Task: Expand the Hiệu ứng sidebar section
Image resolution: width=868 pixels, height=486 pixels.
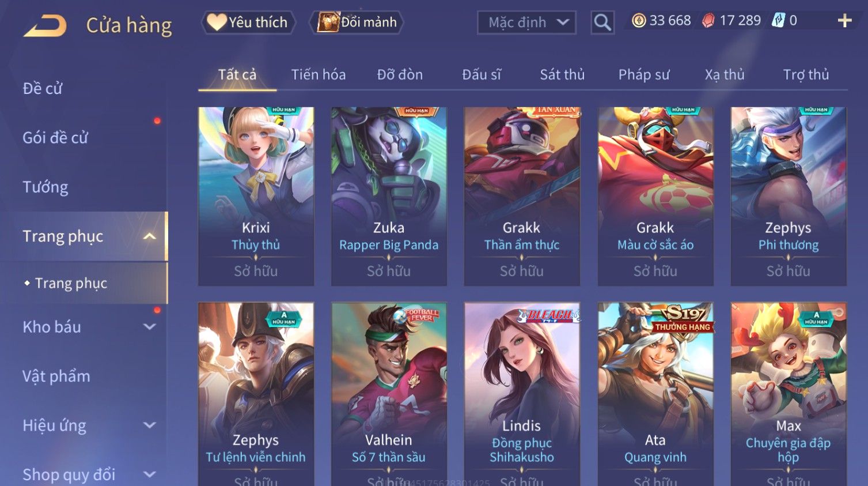Action: [149, 425]
